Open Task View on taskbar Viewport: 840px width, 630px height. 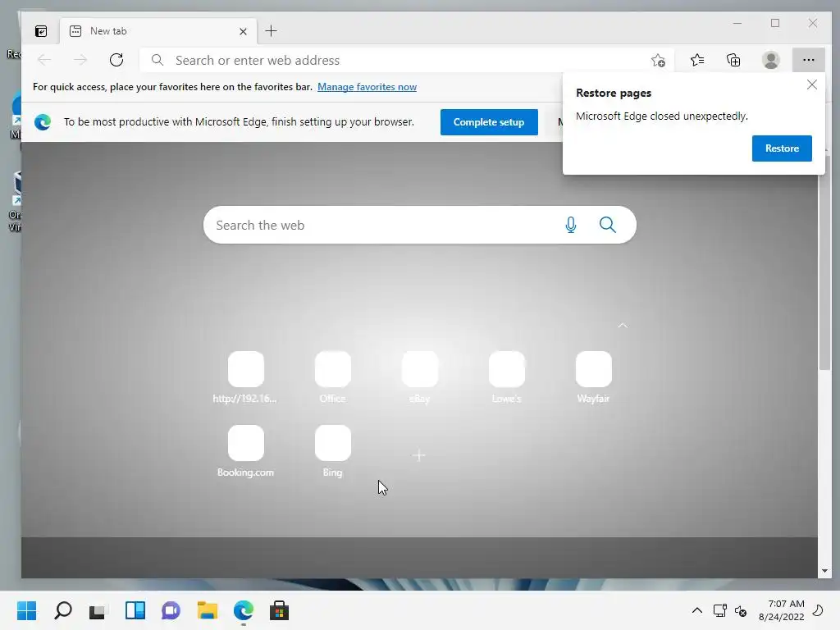tap(98, 610)
